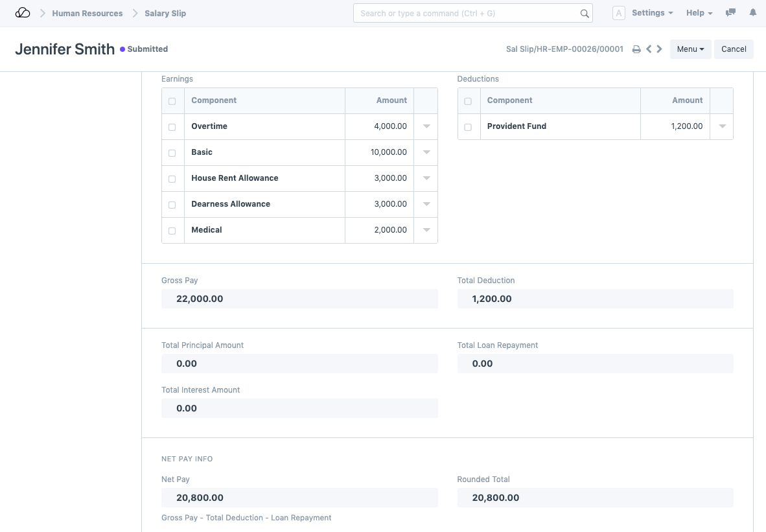This screenshot has height=532, width=766.
Task: Click the Salary Slip breadcrumb link
Action: (x=165, y=13)
